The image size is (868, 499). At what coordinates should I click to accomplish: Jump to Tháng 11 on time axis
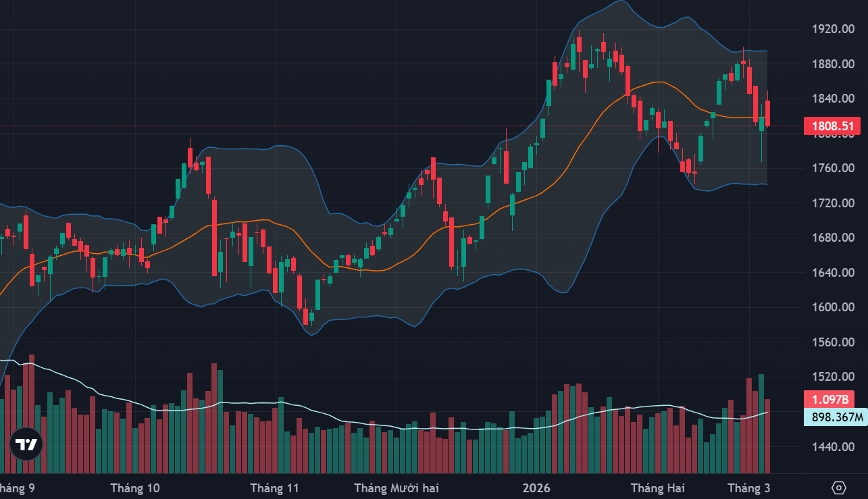[274, 488]
